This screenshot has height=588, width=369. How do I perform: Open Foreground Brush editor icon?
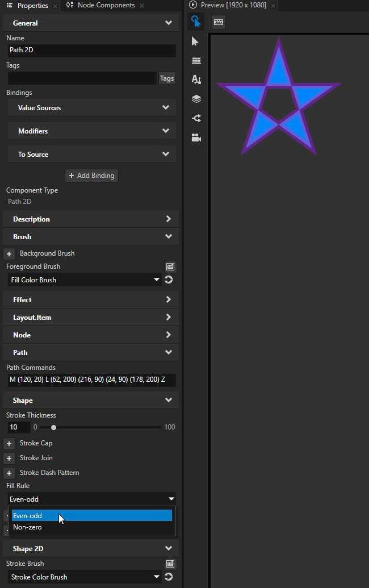(x=170, y=266)
